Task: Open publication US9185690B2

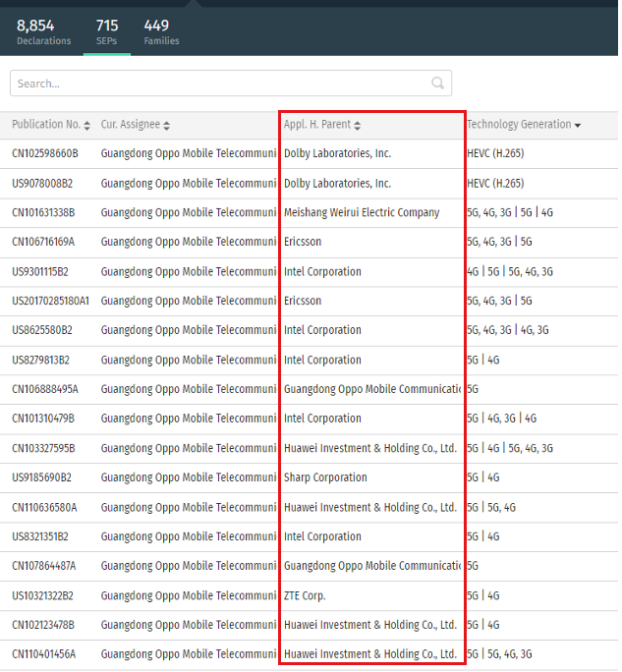Action: tap(41, 477)
